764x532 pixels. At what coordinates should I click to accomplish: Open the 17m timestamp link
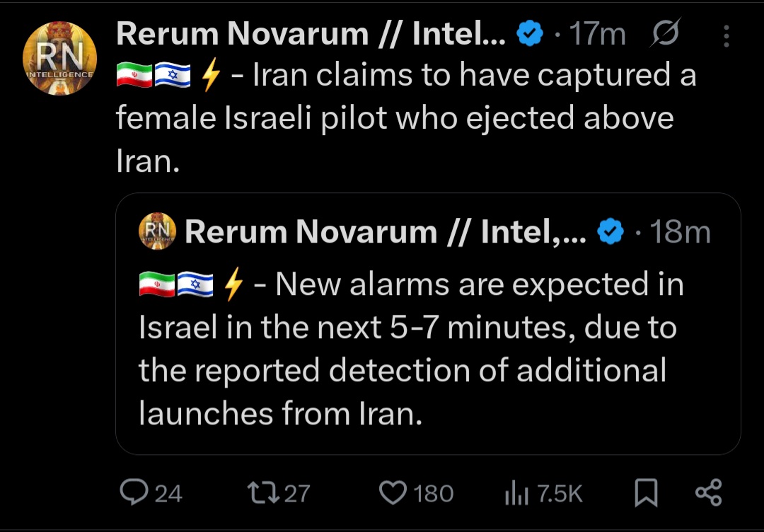point(597,35)
